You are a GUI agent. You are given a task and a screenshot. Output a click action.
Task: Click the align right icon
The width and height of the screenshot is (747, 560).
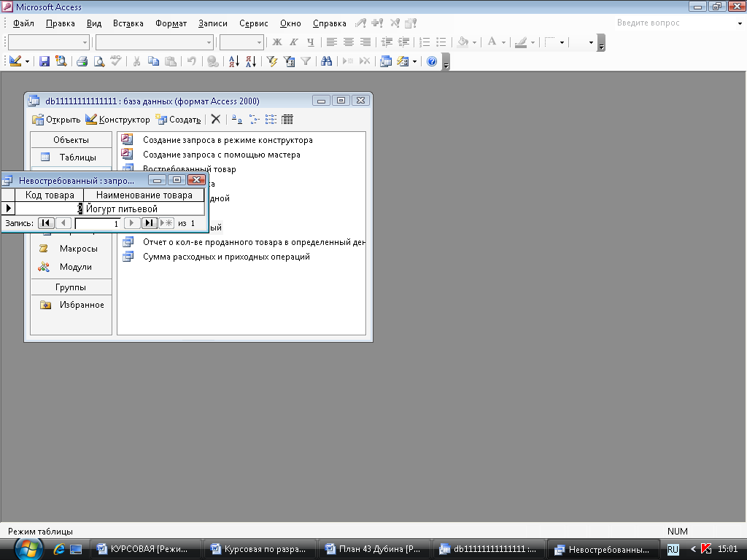click(x=365, y=42)
